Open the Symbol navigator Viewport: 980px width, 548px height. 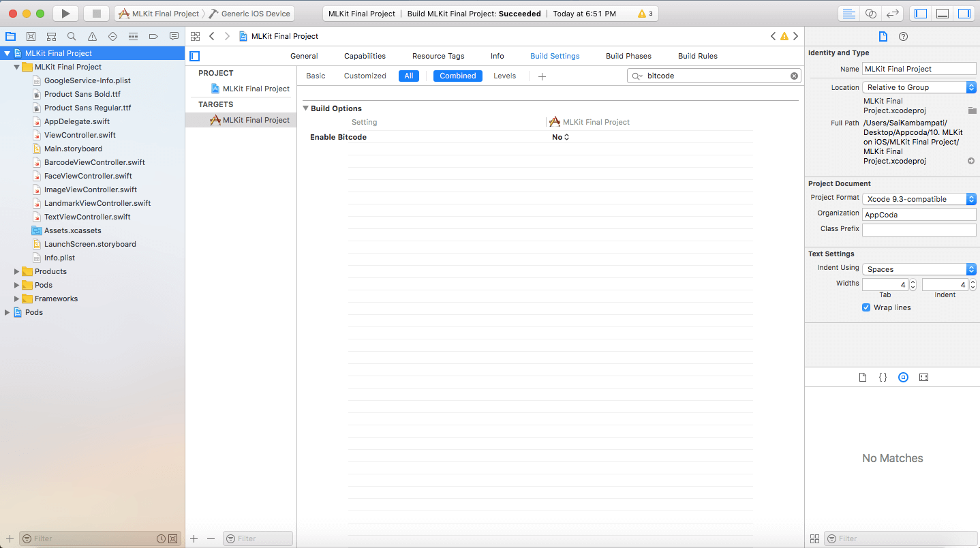pos(51,36)
